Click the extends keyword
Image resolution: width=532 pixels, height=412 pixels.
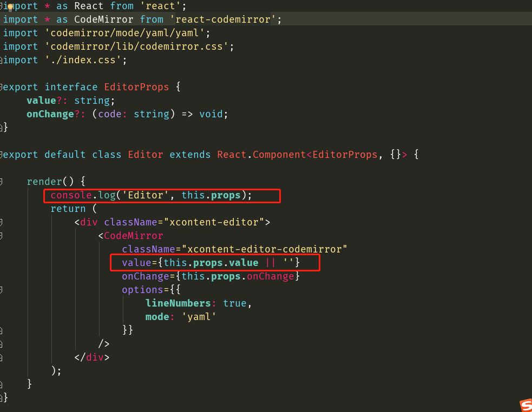pos(190,155)
